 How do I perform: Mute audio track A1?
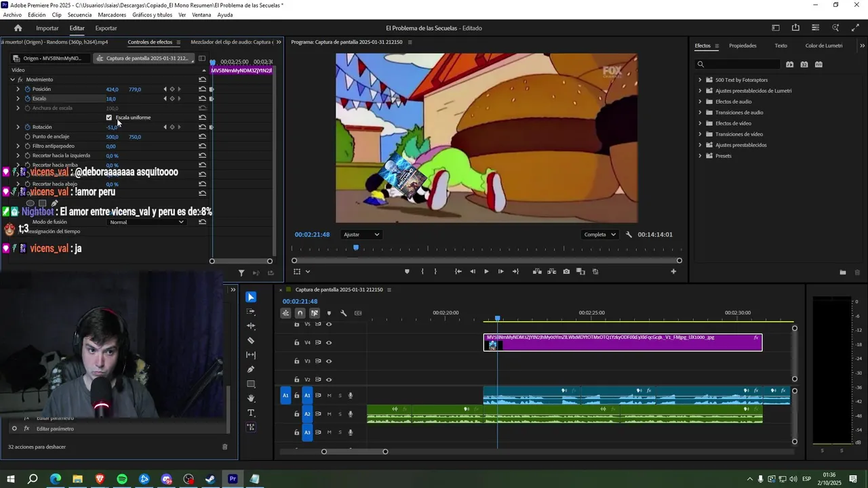pyautogui.click(x=330, y=396)
